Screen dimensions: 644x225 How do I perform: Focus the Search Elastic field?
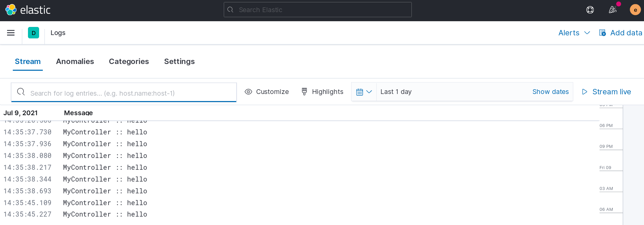click(x=318, y=10)
